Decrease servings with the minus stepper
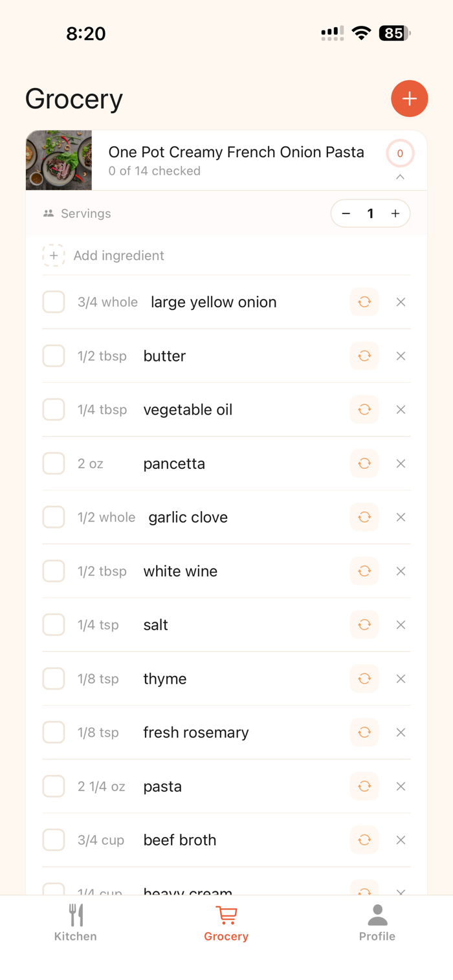Screen dimensions: 453x980 point(346,213)
